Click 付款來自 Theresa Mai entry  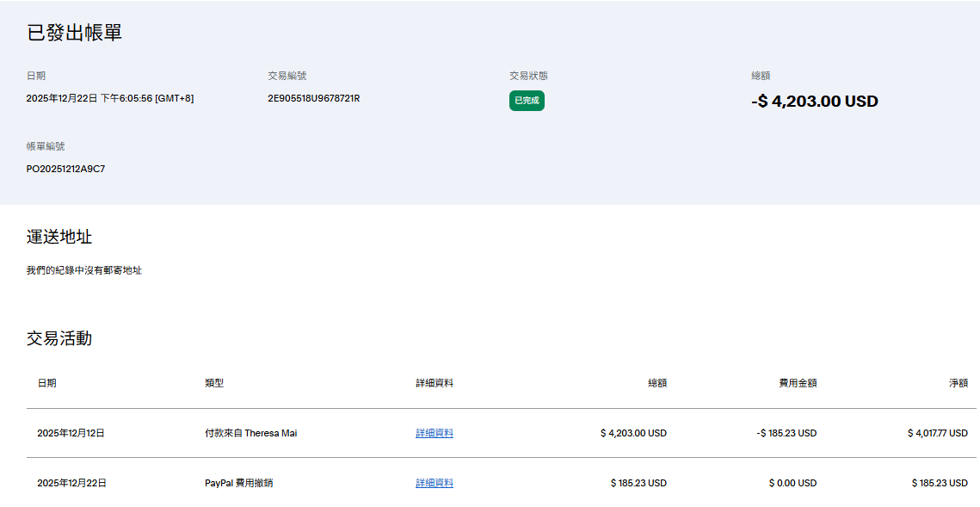click(250, 433)
